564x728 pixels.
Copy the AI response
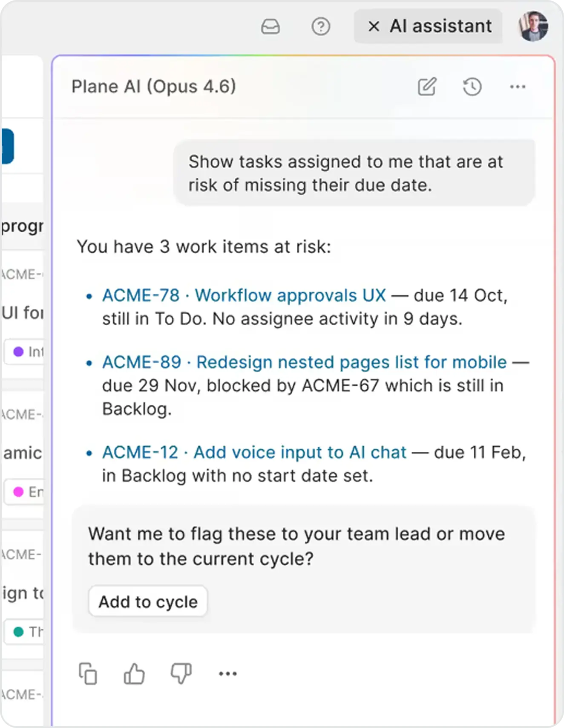click(x=88, y=674)
